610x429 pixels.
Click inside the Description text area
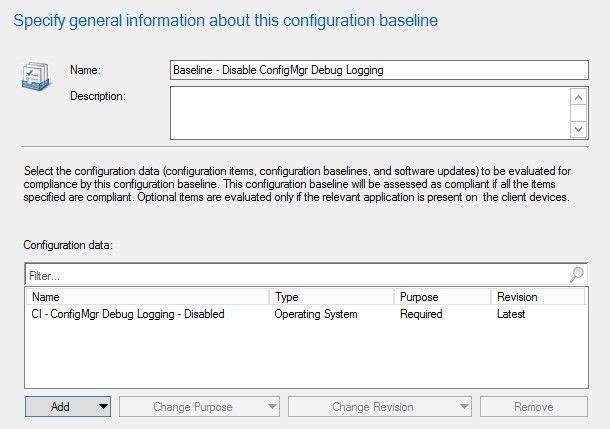370,113
